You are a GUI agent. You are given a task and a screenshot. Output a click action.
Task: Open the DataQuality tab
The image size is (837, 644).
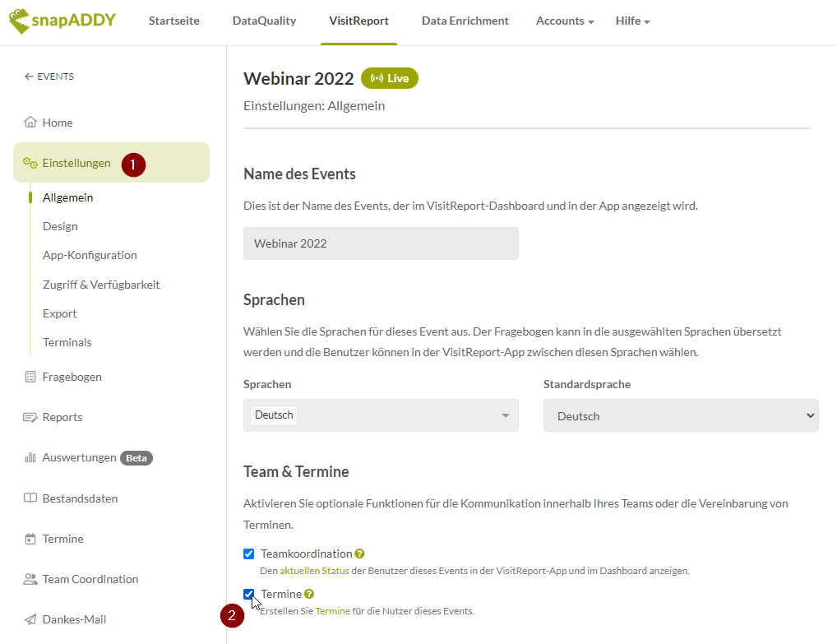point(264,21)
